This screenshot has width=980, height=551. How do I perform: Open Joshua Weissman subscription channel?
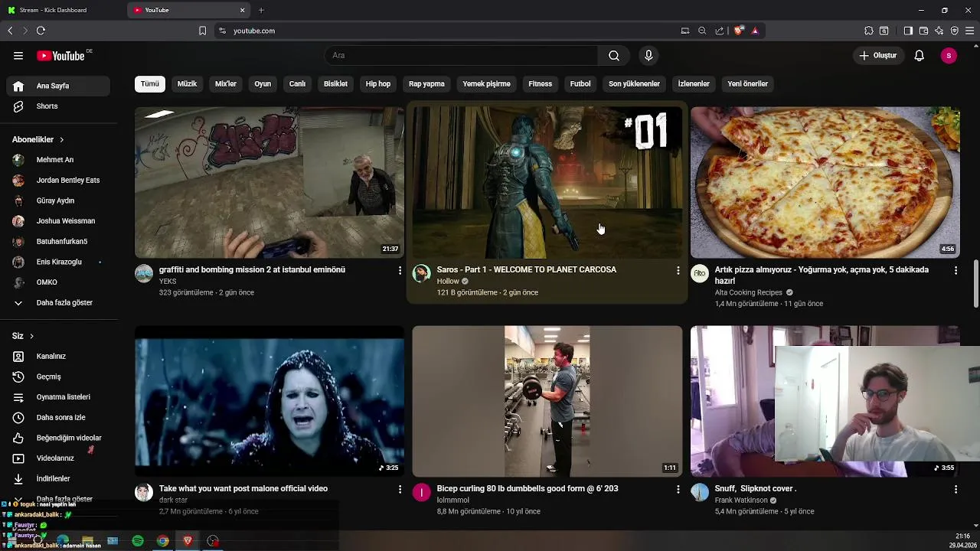tap(58, 221)
